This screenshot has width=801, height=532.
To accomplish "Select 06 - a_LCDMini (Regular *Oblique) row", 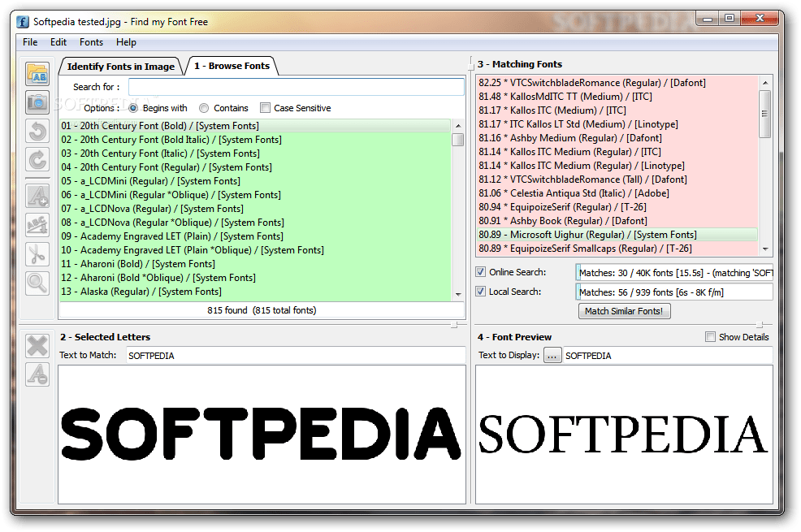I will pyautogui.click(x=255, y=194).
